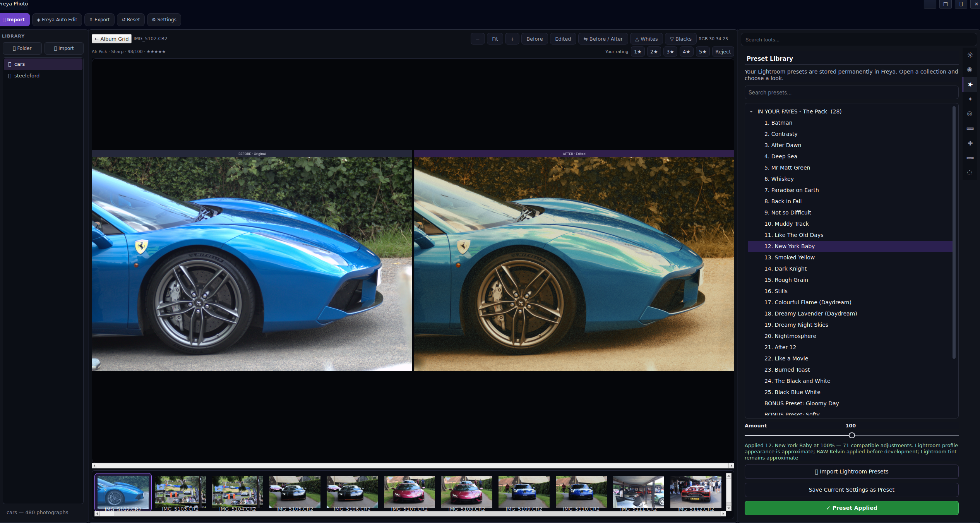Fit the image to the view

(495, 39)
